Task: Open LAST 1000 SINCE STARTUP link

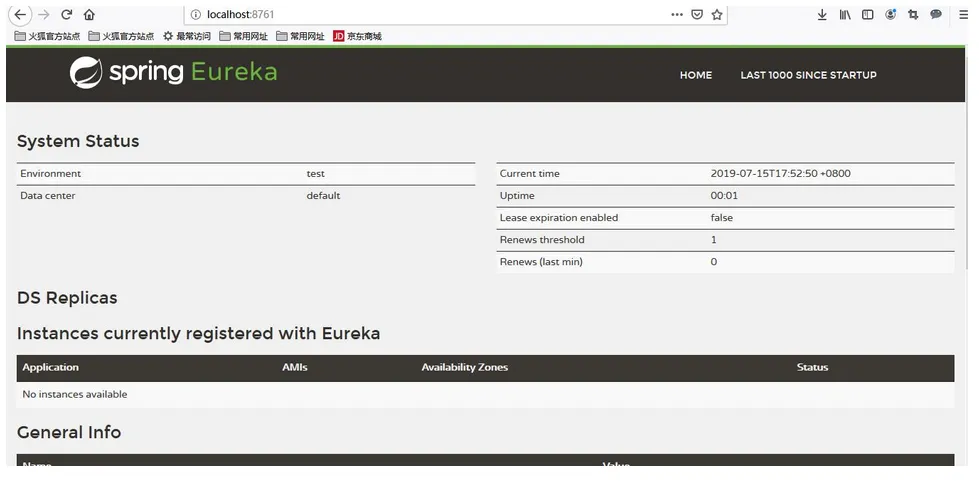Action: pos(809,75)
